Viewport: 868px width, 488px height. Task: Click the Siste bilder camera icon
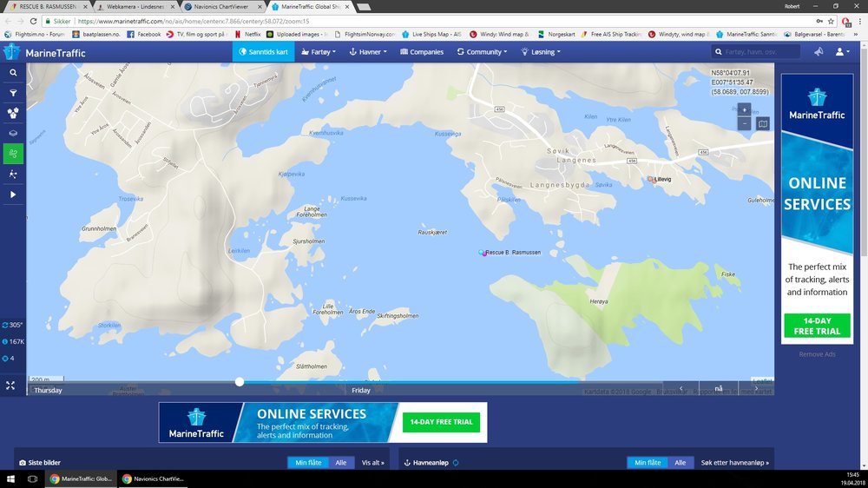[23, 463]
